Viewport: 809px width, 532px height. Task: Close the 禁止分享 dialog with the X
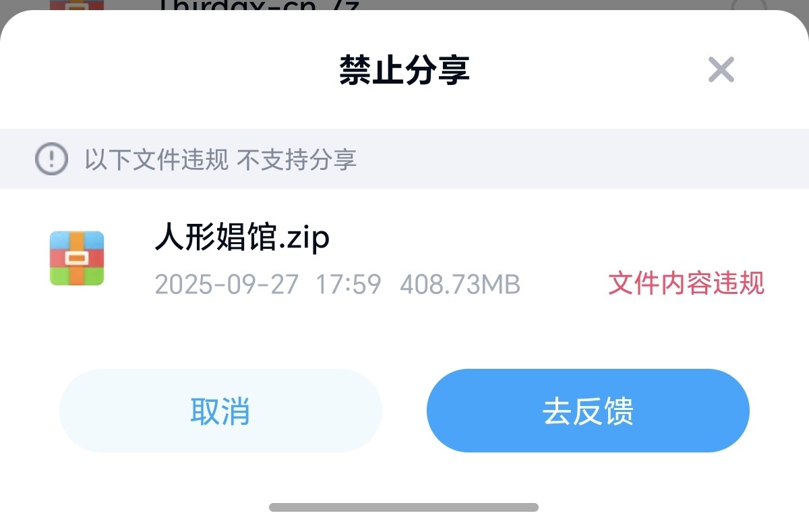721,69
